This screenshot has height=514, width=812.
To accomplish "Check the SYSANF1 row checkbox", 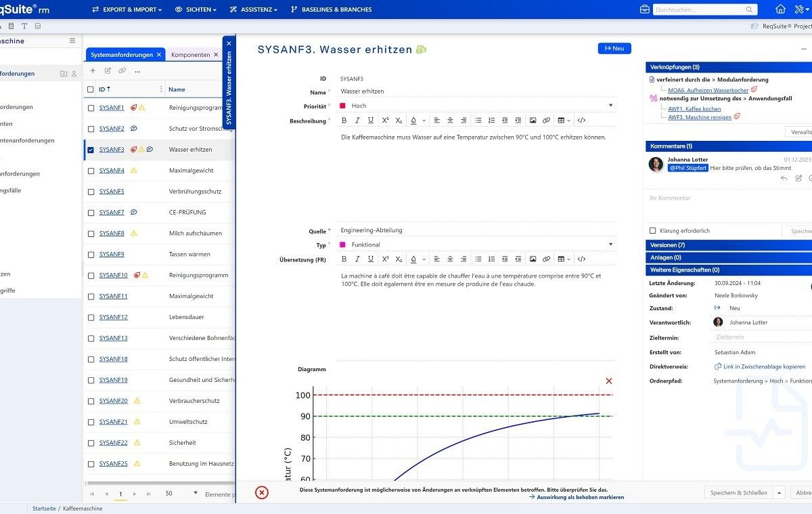I will pos(91,108).
